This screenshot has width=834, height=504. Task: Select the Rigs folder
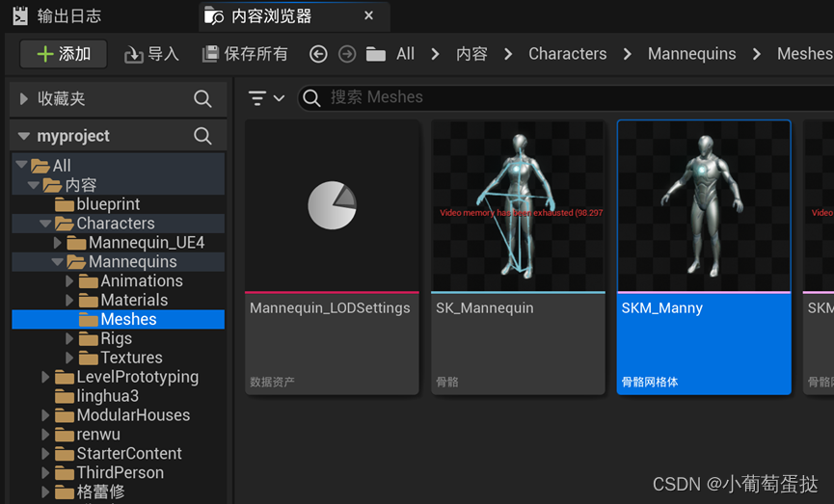[x=105, y=338]
